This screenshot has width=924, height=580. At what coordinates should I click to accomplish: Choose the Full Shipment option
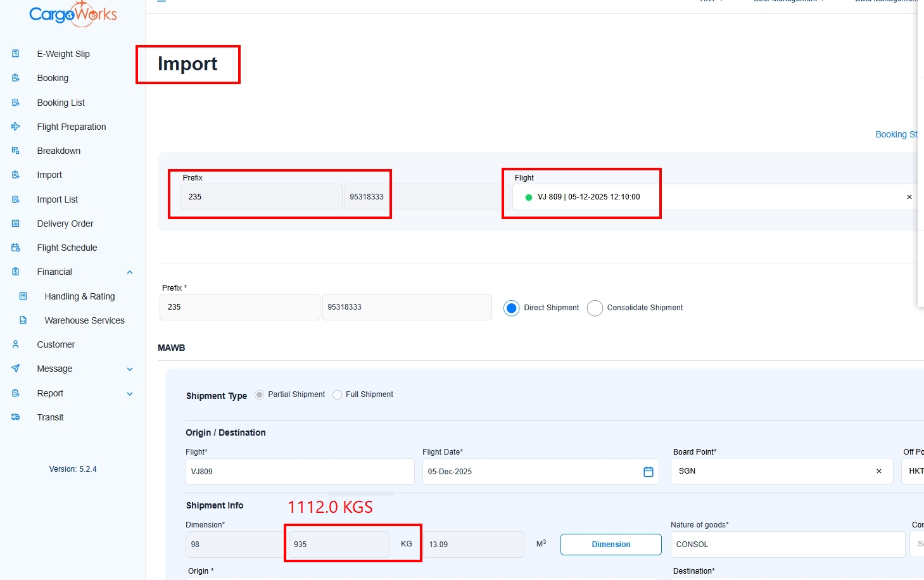click(x=338, y=394)
